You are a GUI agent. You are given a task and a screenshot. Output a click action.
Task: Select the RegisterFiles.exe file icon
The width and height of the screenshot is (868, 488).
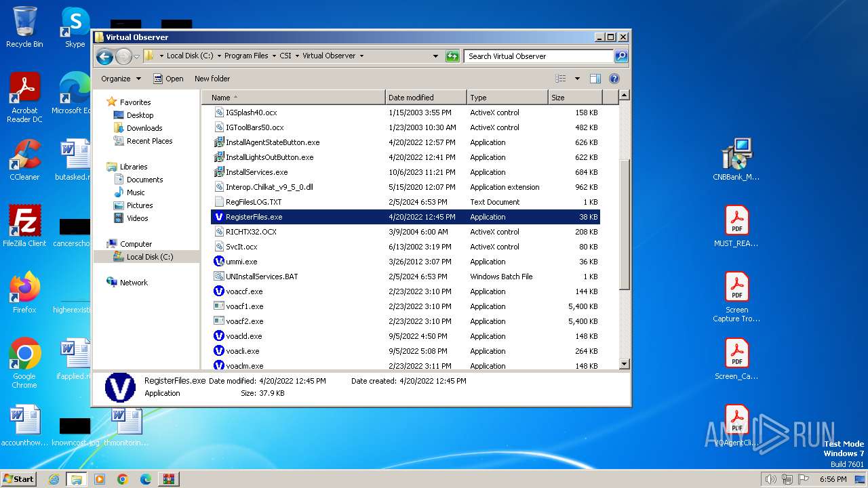[219, 217]
